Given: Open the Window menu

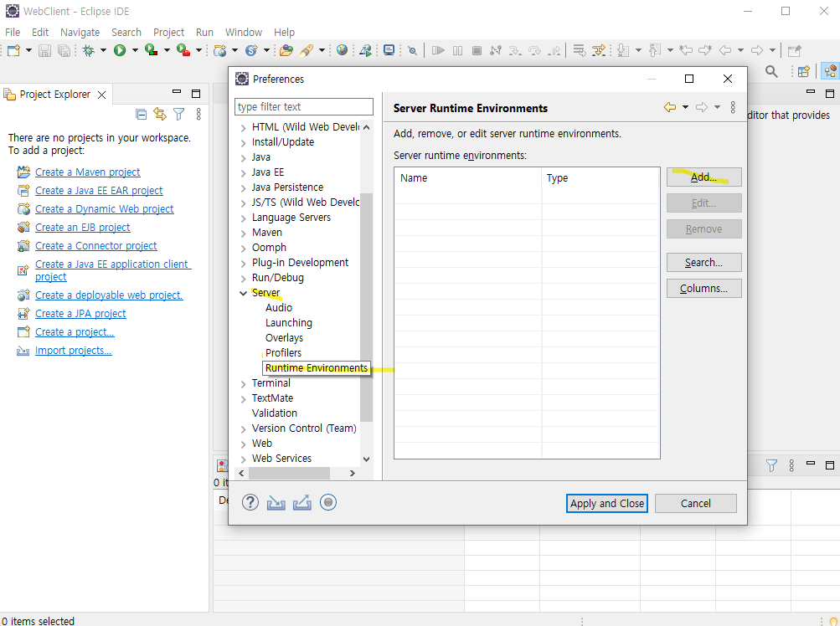Looking at the screenshot, I should click(x=243, y=32).
